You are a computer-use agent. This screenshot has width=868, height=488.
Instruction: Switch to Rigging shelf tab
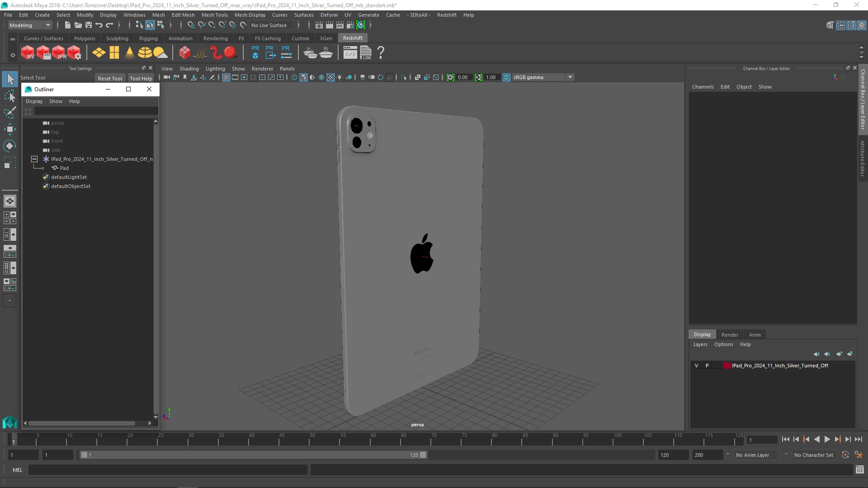tap(148, 38)
